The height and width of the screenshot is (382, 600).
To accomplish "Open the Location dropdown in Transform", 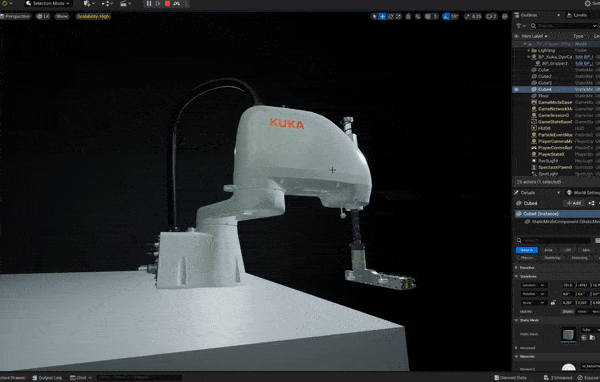I will click(x=534, y=285).
